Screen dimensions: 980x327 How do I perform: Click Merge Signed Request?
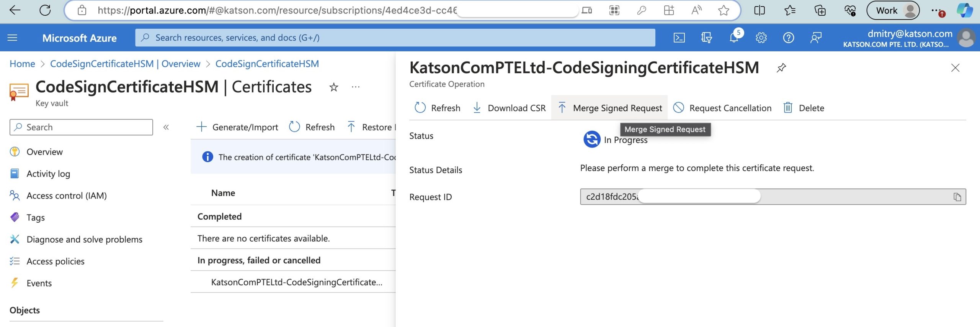tap(610, 108)
